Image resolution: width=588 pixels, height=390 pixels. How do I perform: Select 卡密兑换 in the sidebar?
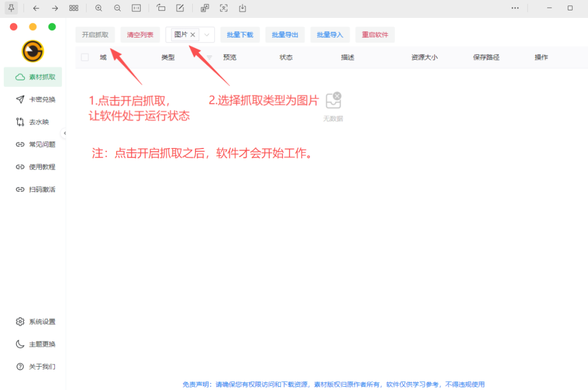click(x=36, y=100)
